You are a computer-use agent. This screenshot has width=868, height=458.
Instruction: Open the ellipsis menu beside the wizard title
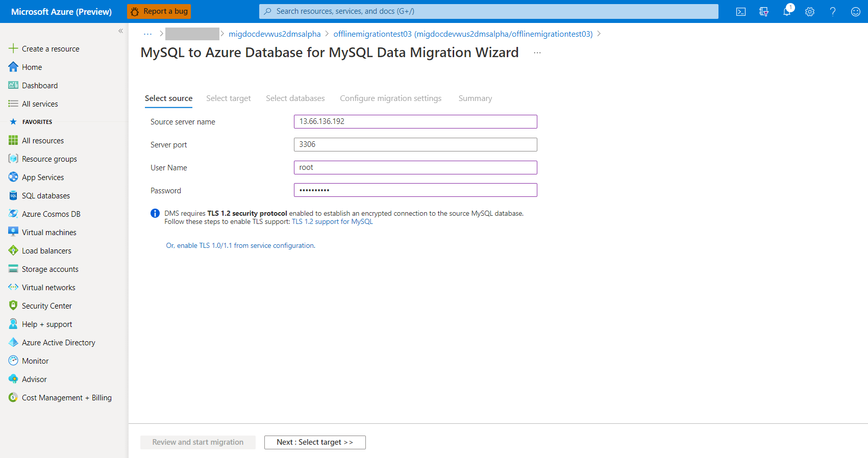click(x=537, y=53)
